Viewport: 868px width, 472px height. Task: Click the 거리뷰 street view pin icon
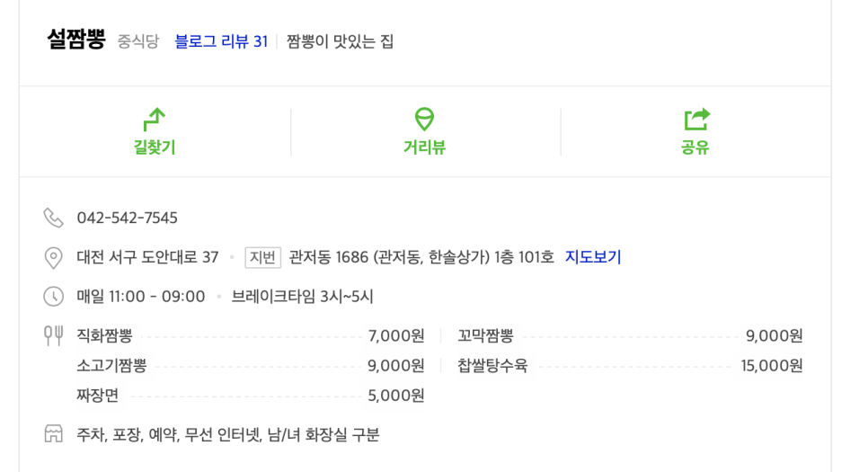pos(424,118)
